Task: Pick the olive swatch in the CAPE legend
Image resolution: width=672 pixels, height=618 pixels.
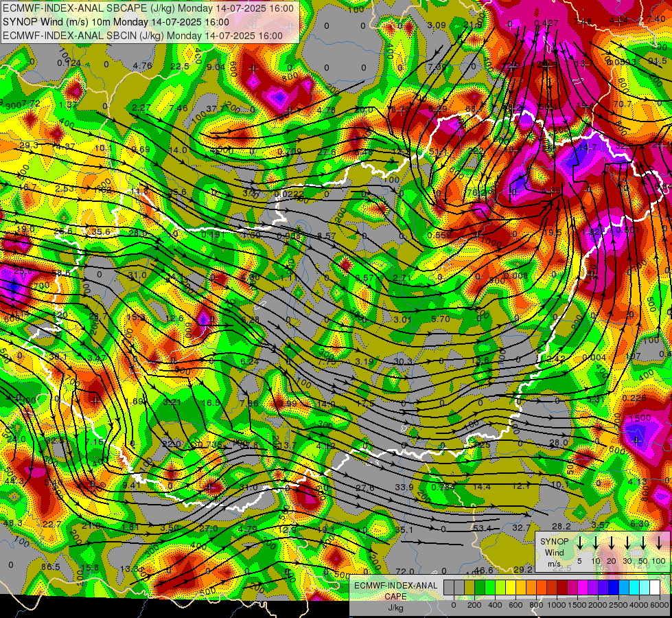Action: click(470, 587)
